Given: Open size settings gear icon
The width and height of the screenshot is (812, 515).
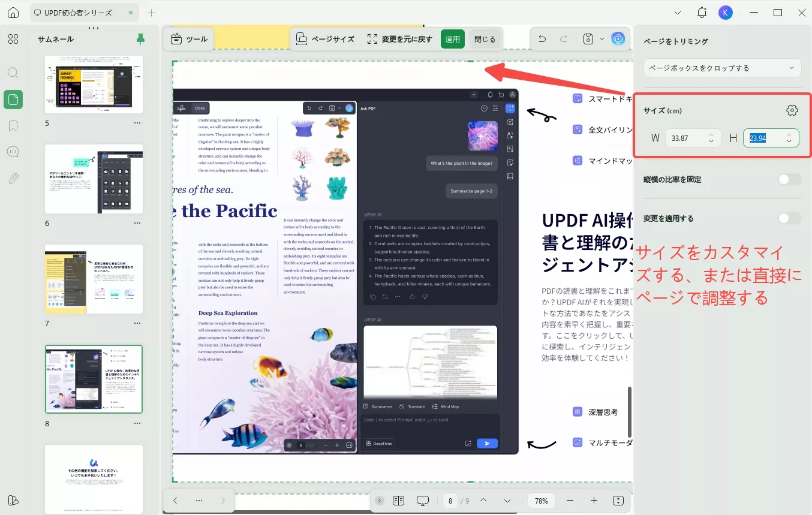Looking at the screenshot, I should pyautogui.click(x=792, y=110).
